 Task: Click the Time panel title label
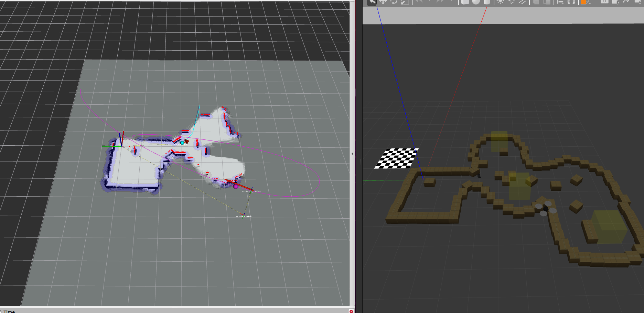(9, 311)
